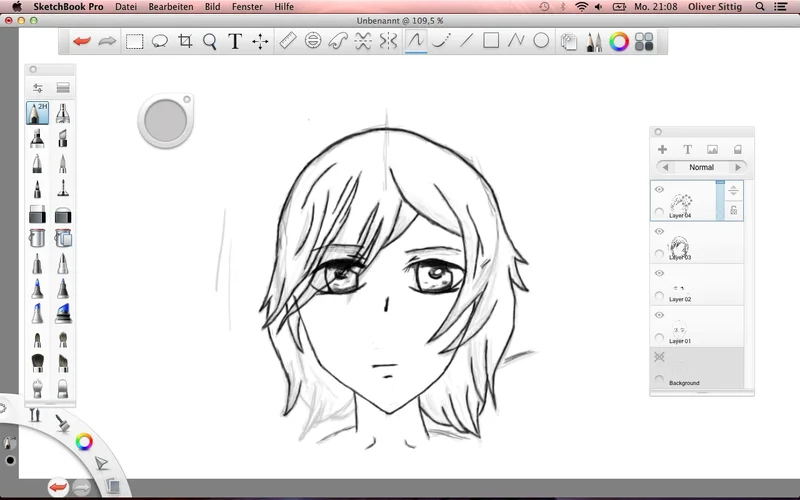Open the Bearbeiten menu
800x500 pixels.
(x=170, y=7)
